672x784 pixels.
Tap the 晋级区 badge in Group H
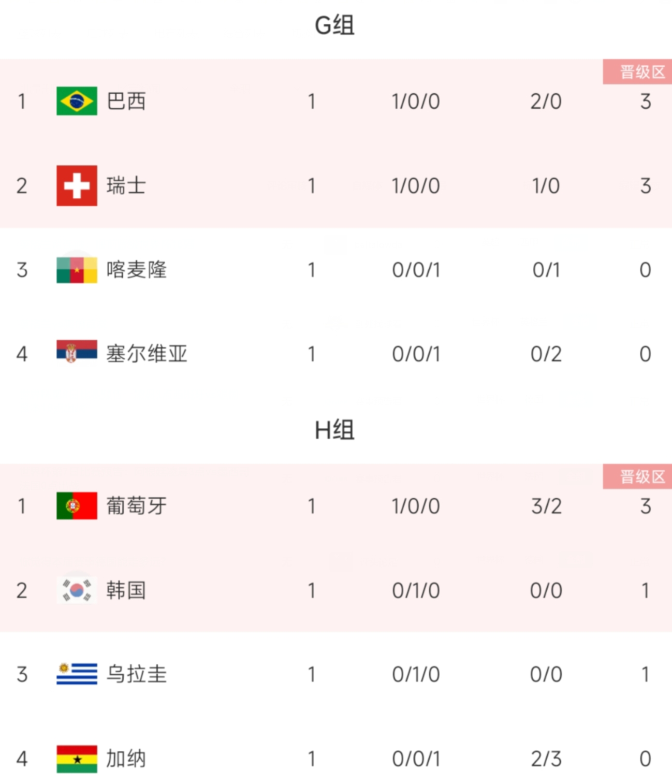637,476
